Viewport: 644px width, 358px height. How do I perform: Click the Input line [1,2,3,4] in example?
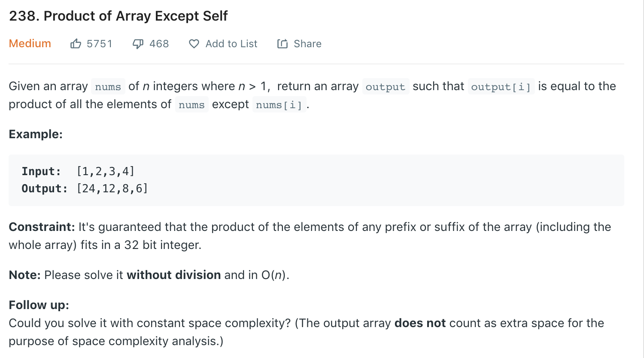[78, 171]
